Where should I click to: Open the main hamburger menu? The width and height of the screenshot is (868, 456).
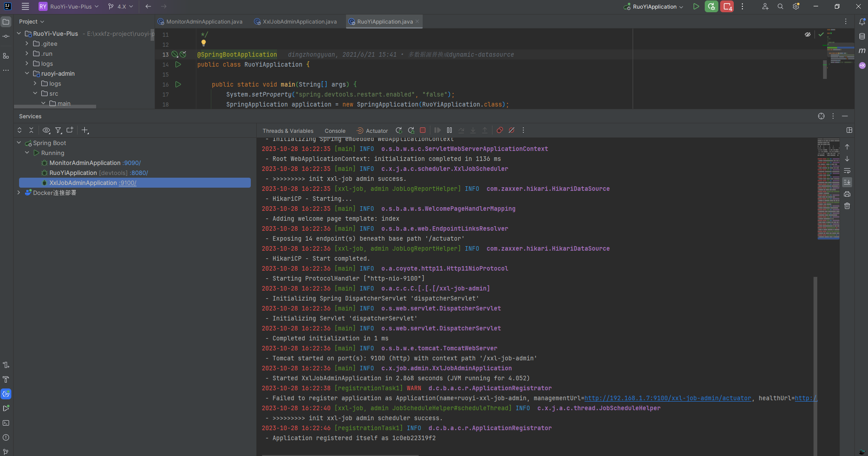tap(25, 6)
